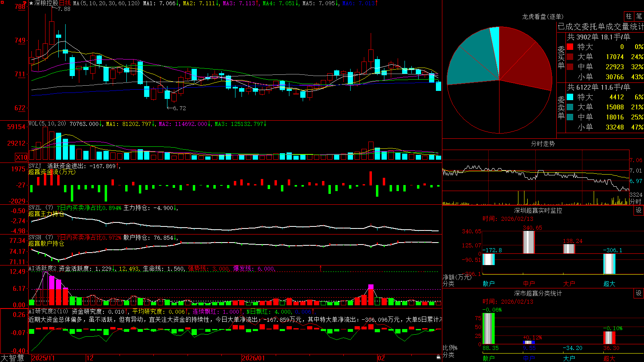The height and width of the screenshot is (362, 644).
Task: Select the 2025/11 timeline date marker
Action: tap(43, 358)
